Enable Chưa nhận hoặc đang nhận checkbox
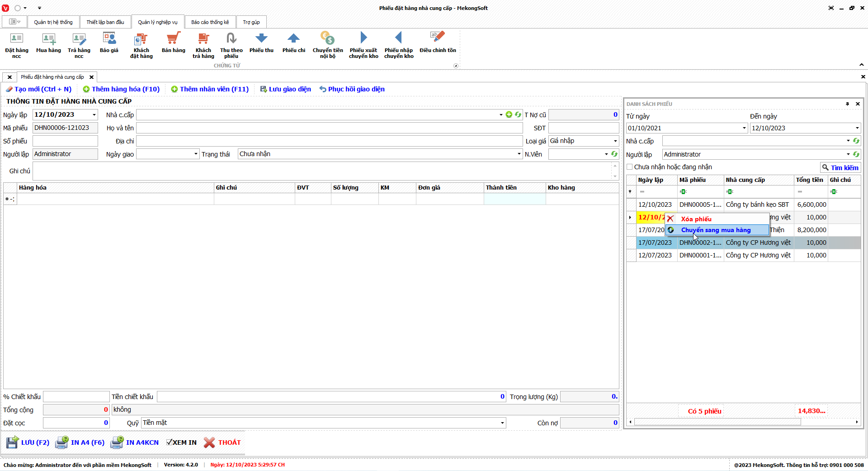Image resolution: width=868 pixels, height=471 pixels. coord(630,167)
